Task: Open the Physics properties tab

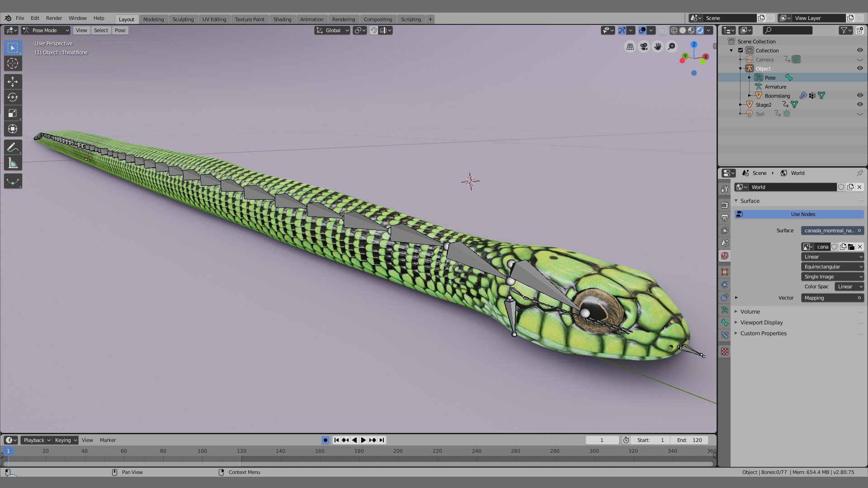Action: tap(725, 284)
